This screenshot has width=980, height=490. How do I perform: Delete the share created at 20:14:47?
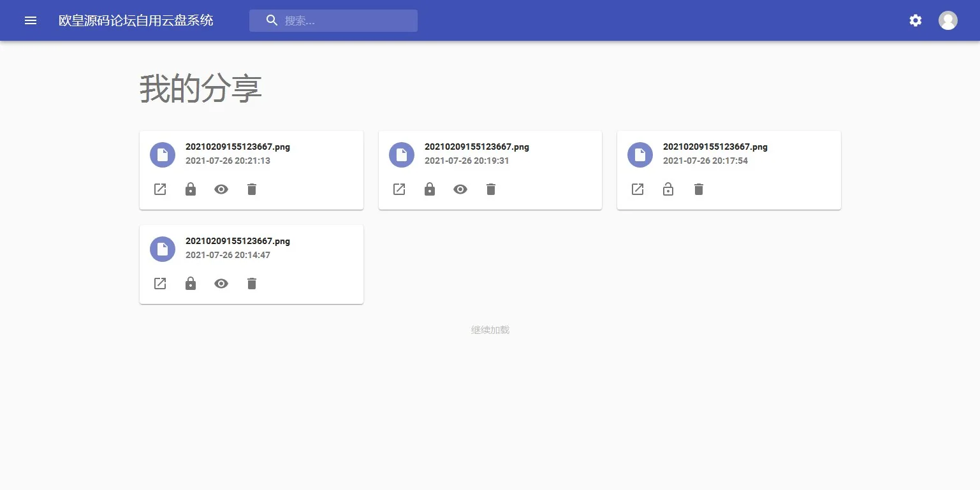[x=252, y=284]
